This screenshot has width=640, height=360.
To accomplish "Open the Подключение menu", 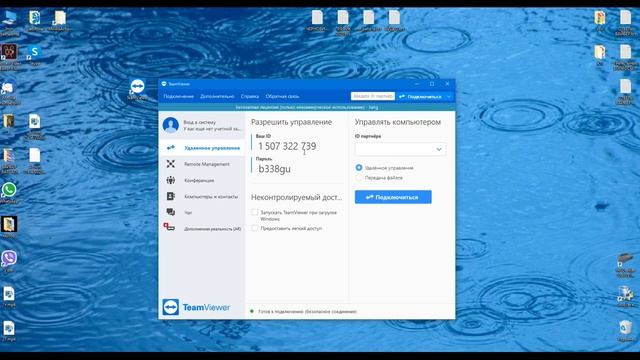I will coord(178,96).
